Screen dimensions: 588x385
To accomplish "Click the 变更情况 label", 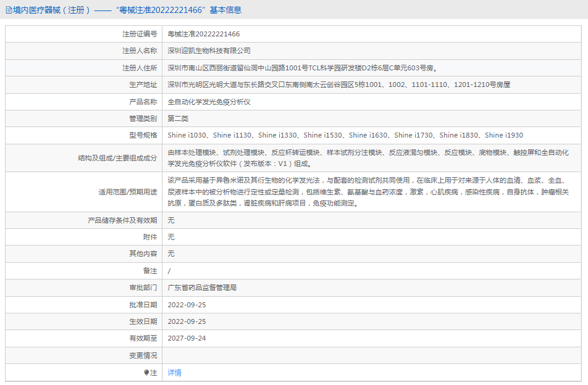I will [x=143, y=355].
